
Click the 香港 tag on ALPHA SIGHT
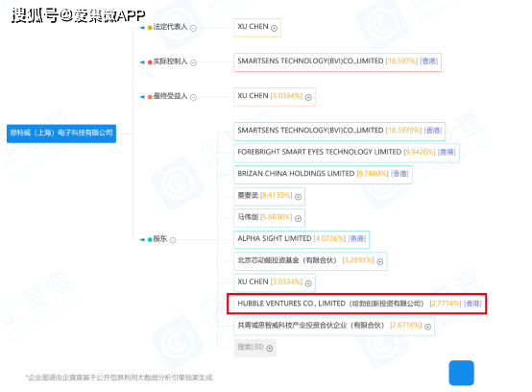click(x=357, y=238)
